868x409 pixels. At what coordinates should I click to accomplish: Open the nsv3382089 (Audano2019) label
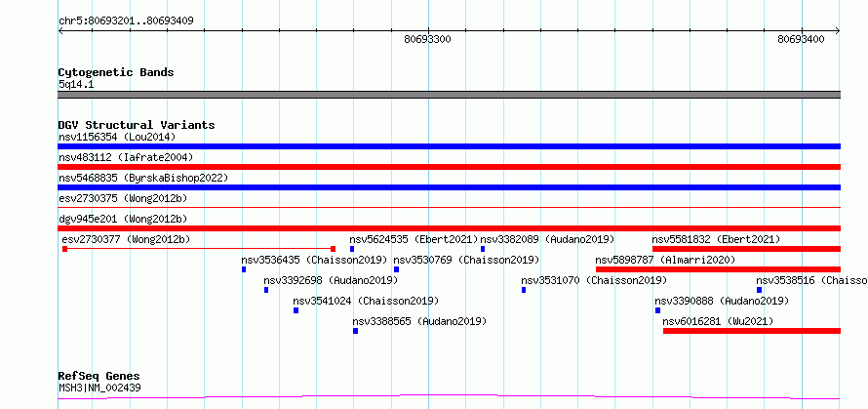547,239
